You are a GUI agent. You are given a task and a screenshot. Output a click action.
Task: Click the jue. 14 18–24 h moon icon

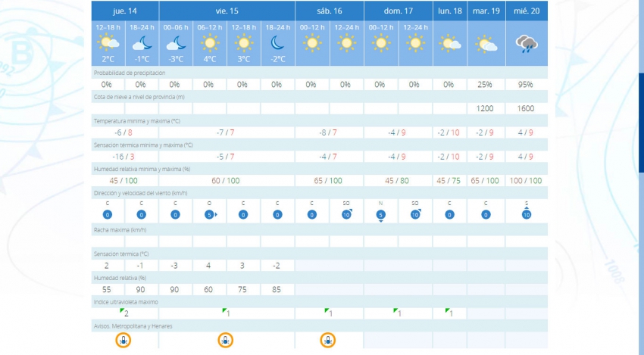142,42
